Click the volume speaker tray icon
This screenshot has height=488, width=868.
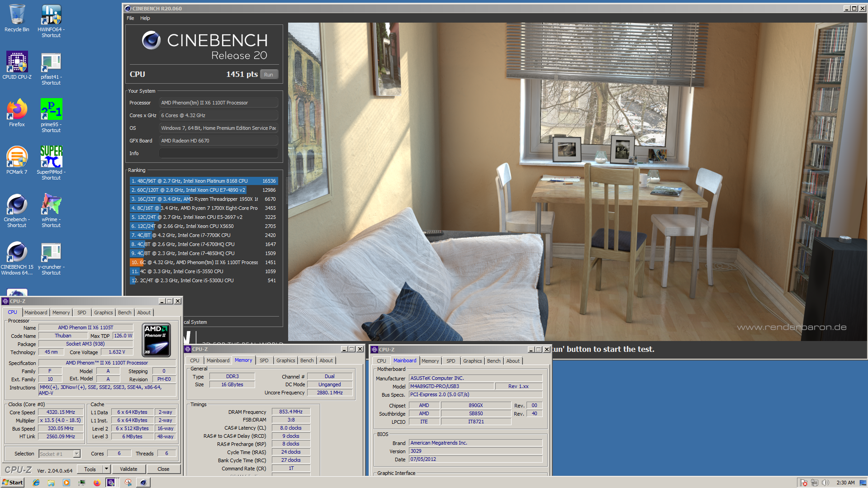825,483
